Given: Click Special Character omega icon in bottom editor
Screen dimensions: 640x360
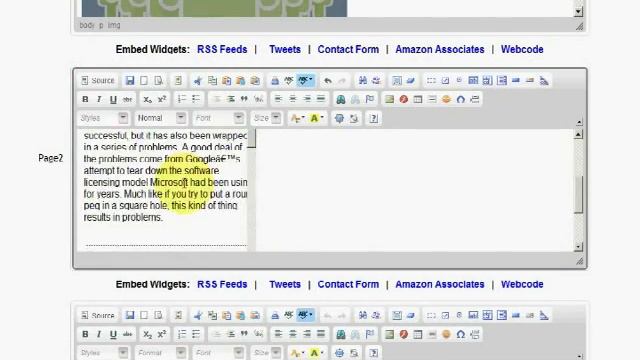Looking at the screenshot, I should 460,334.
